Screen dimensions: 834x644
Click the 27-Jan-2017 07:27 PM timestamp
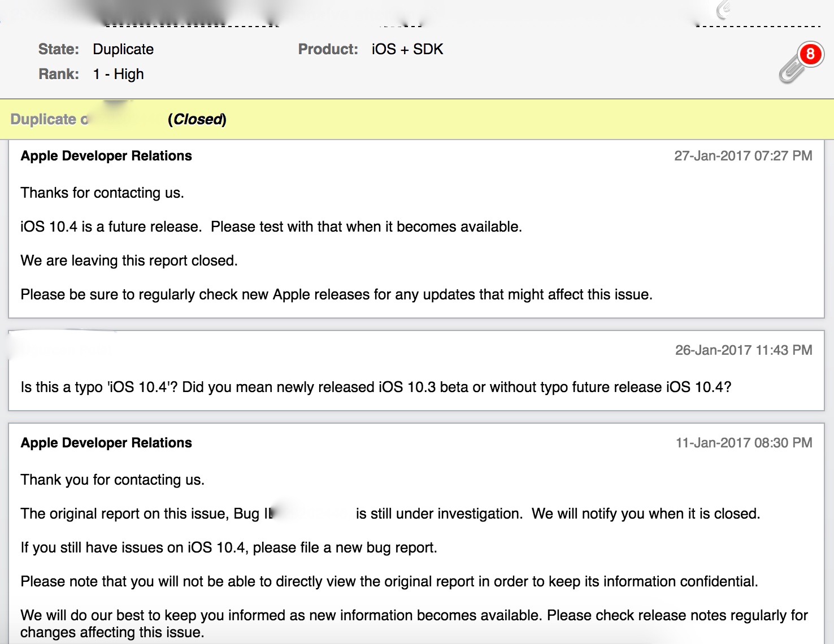pyautogui.click(x=743, y=156)
